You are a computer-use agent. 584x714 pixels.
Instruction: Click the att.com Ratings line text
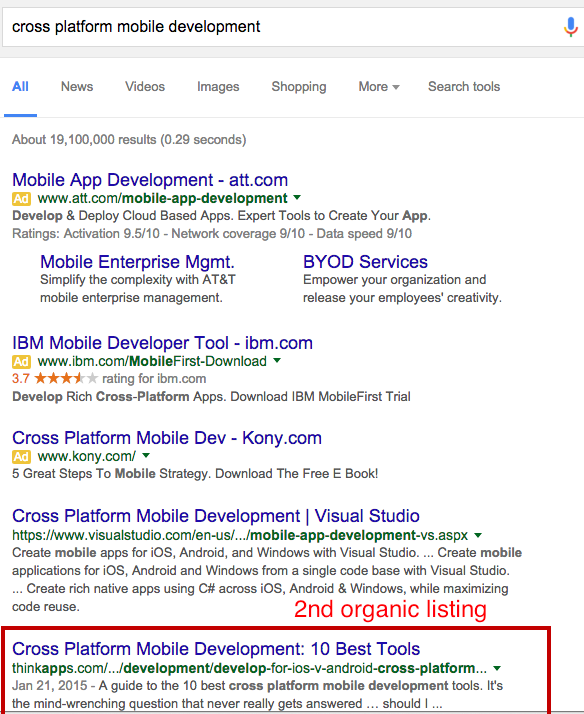[212, 234]
